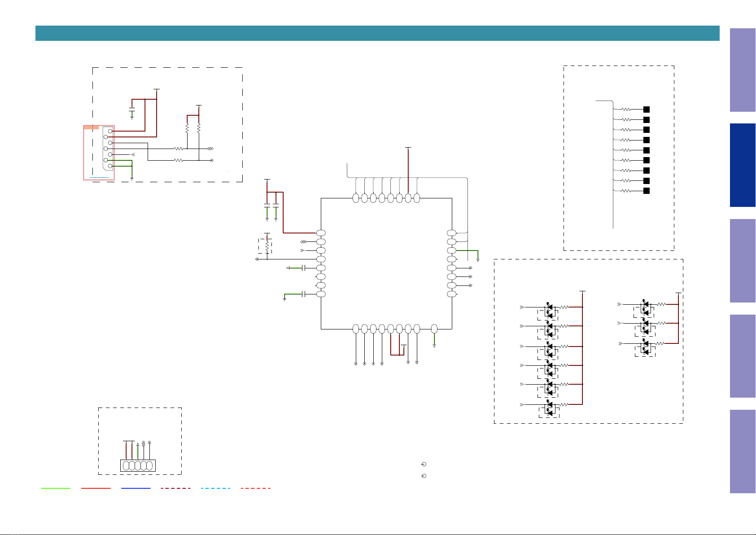Select the dark blue active side tab
The image size is (756, 535).
743,165
